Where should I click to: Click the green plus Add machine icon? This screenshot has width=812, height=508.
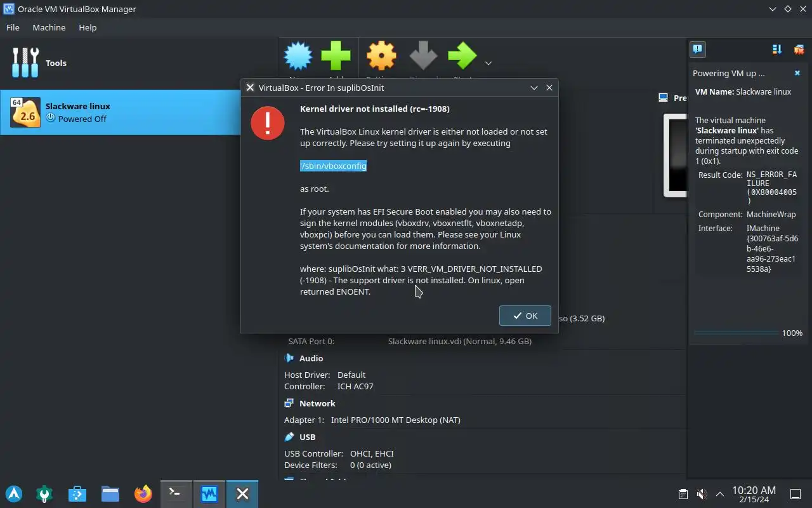point(336,56)
